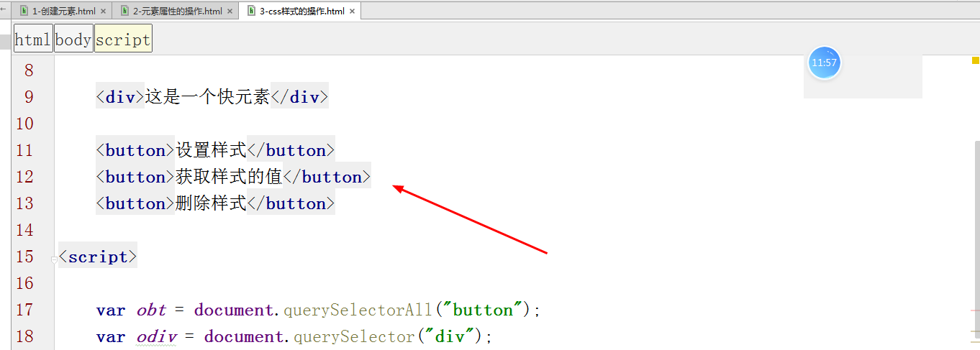
Task: Click the HTML file icon on 2-元素属性的操作.html tab
Action: click(125, 11)
